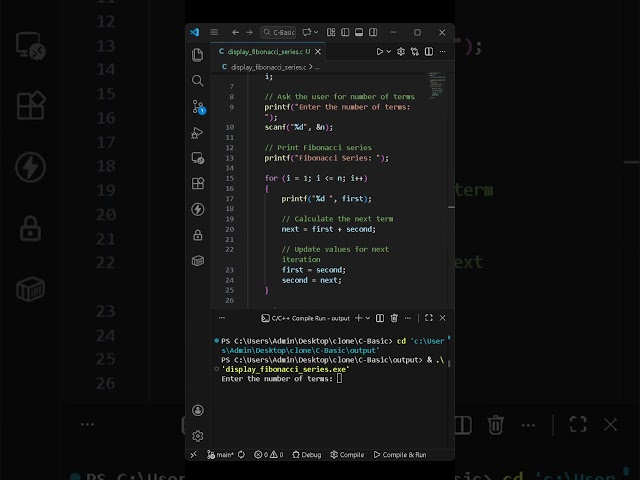This screenshot has height=480, width=640.
Task: Open the Extensions view
Action: (x=198, y=183)
